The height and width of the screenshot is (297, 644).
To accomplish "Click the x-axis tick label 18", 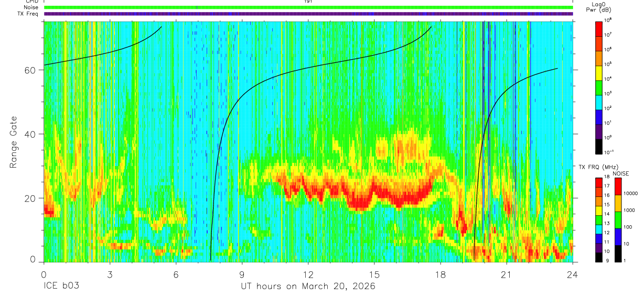I will [440, 274].
